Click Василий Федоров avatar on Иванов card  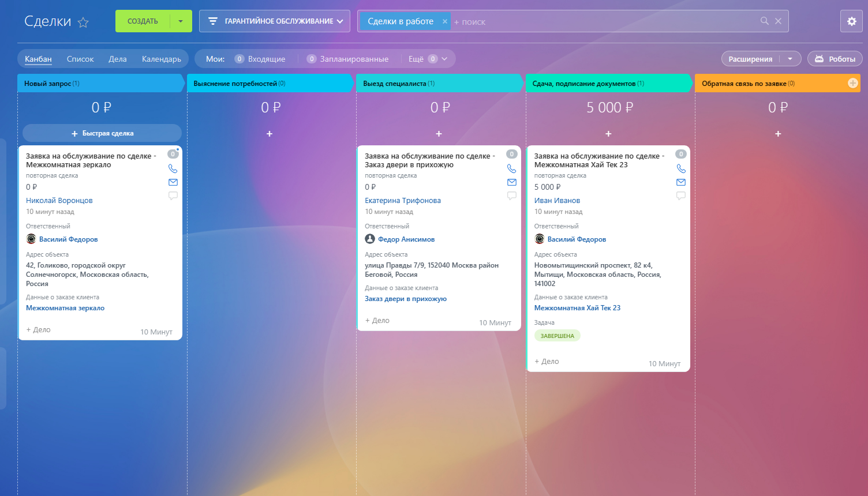pos(540,239)
